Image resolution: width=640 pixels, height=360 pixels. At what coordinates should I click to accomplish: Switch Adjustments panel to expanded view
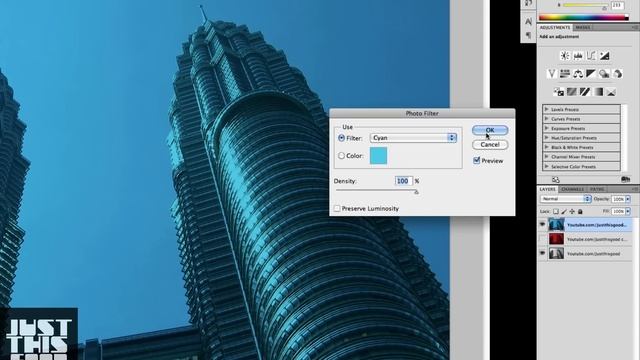point(556,180)
